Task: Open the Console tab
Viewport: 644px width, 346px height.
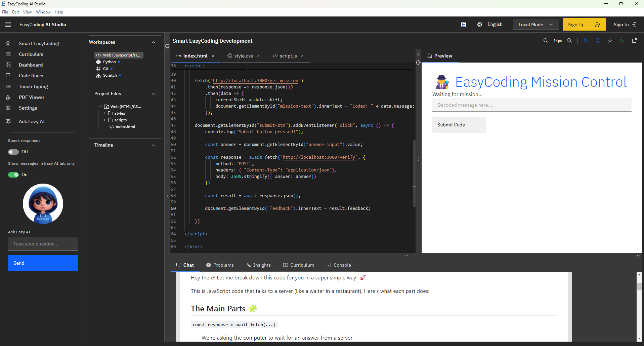Action: (x=339, y=265)
